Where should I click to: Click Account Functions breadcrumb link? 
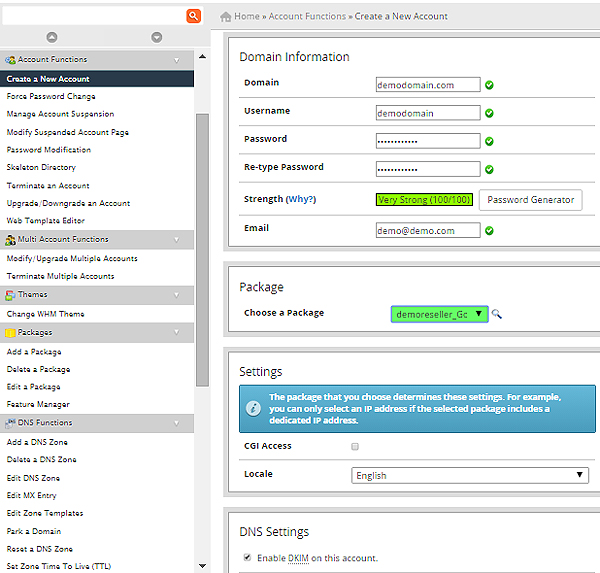pyautogui.click(x=307, y=16)
